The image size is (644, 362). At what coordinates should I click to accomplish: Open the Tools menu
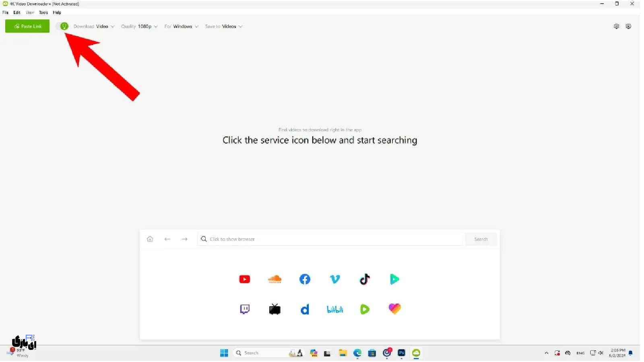[43, 12]
